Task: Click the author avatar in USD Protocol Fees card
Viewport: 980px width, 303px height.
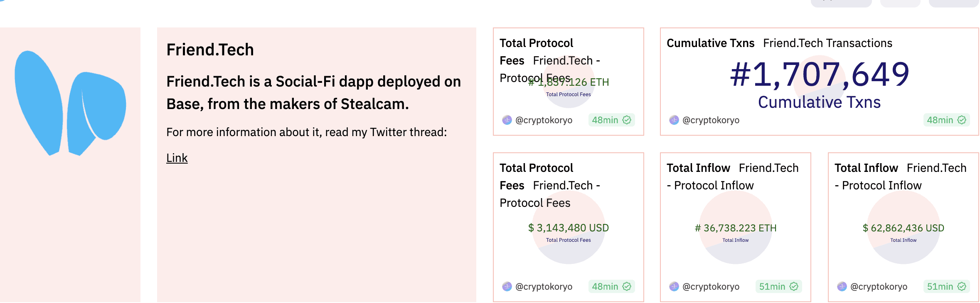Action: coord(507,287)
